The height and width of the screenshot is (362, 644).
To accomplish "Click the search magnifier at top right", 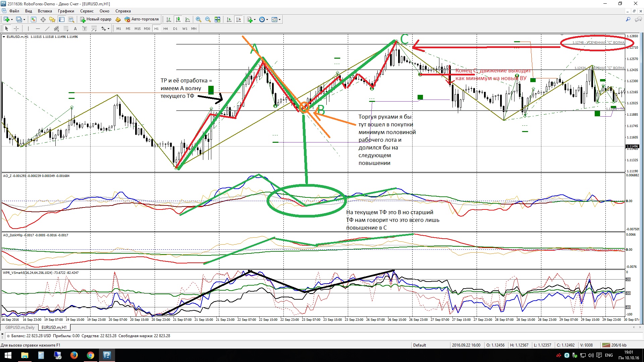I will click(628, 19).
